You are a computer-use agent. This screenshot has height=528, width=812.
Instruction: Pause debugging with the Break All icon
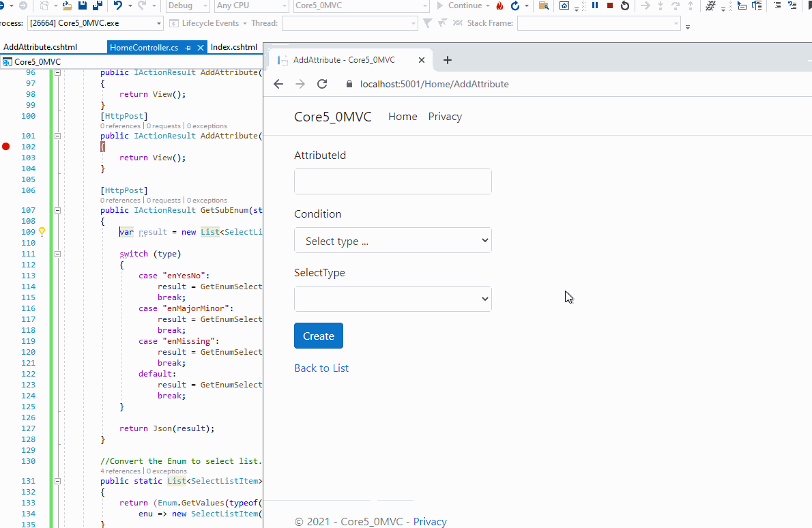click(x=595, y=5)
